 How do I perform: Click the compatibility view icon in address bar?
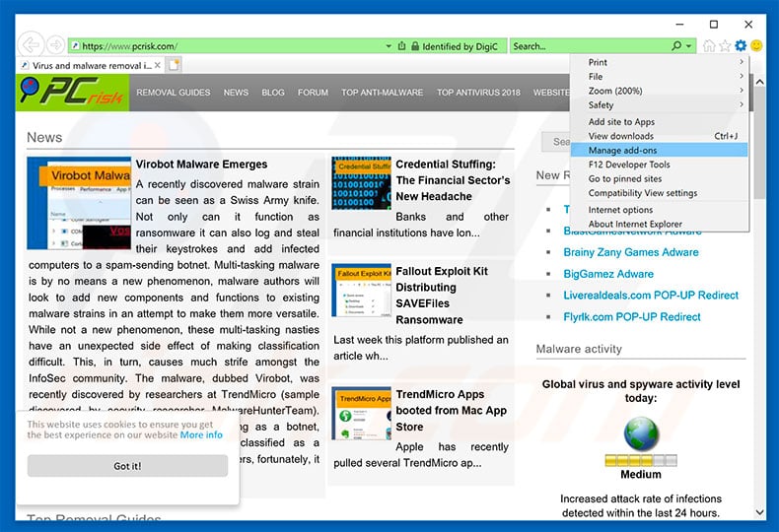click(x=402, y=46)
